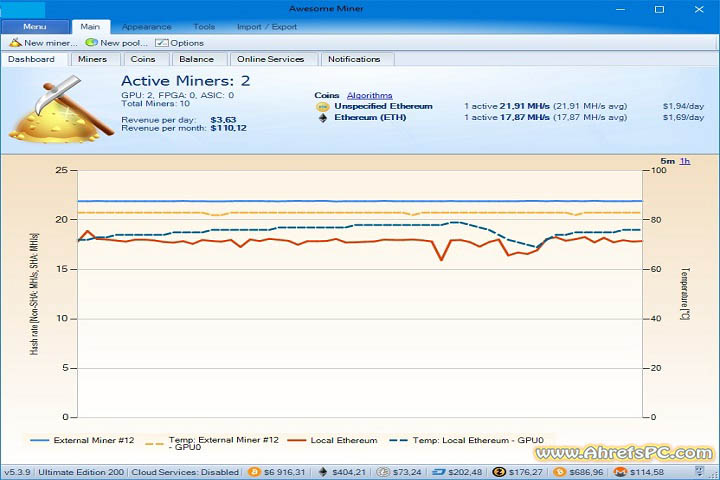Click the Bitcoin icon in status bar
Image resolution: width=720 pixels, height=480 pixels.
click(254, 472)
